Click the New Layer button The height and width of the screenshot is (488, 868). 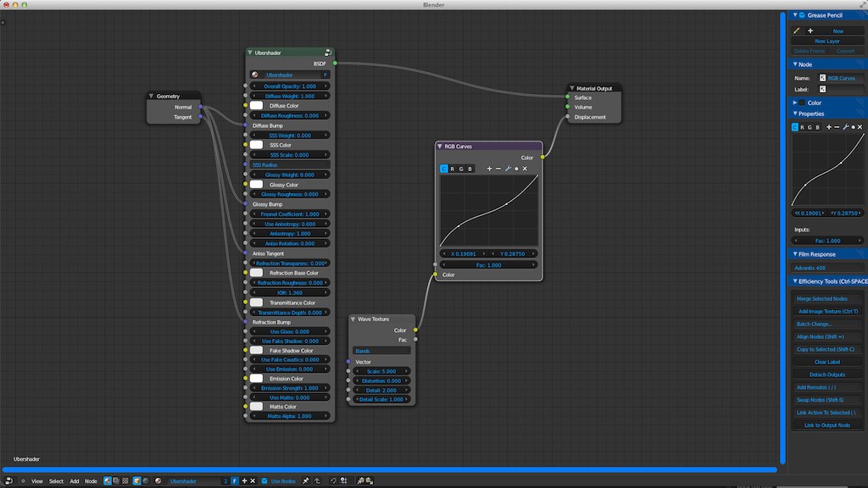point(826,40)
